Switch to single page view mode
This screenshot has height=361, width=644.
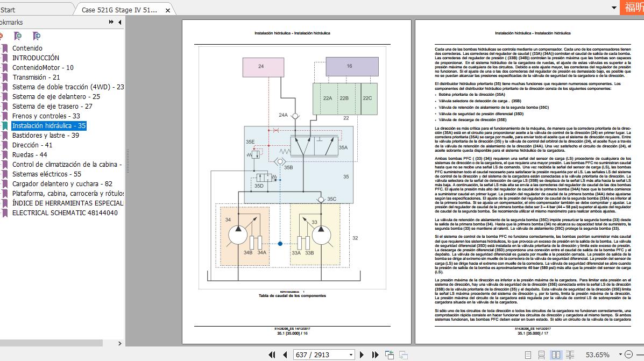click(x=528, y=355)
